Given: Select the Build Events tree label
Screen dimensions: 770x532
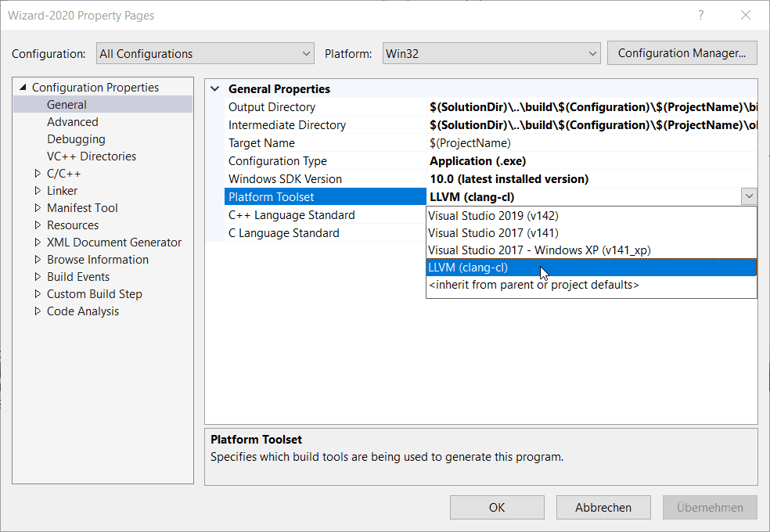Looking at the screenshot, I should [x=78, y=276].
